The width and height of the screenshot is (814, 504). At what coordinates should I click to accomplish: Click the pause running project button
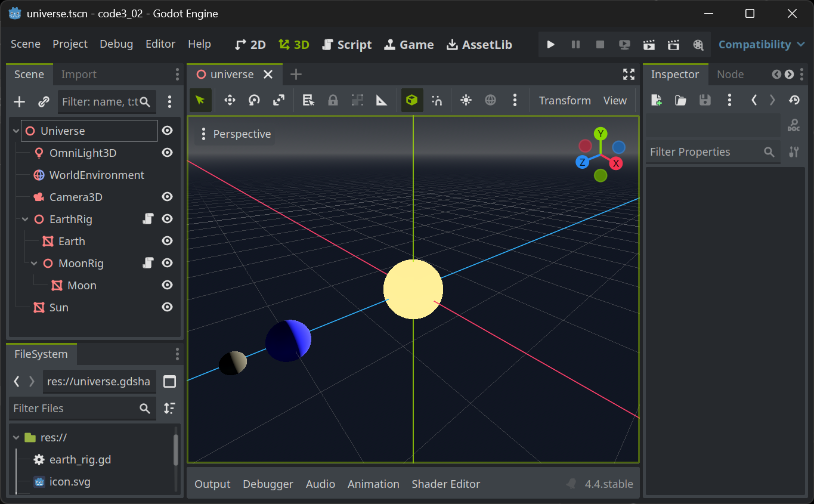[575, 45]
